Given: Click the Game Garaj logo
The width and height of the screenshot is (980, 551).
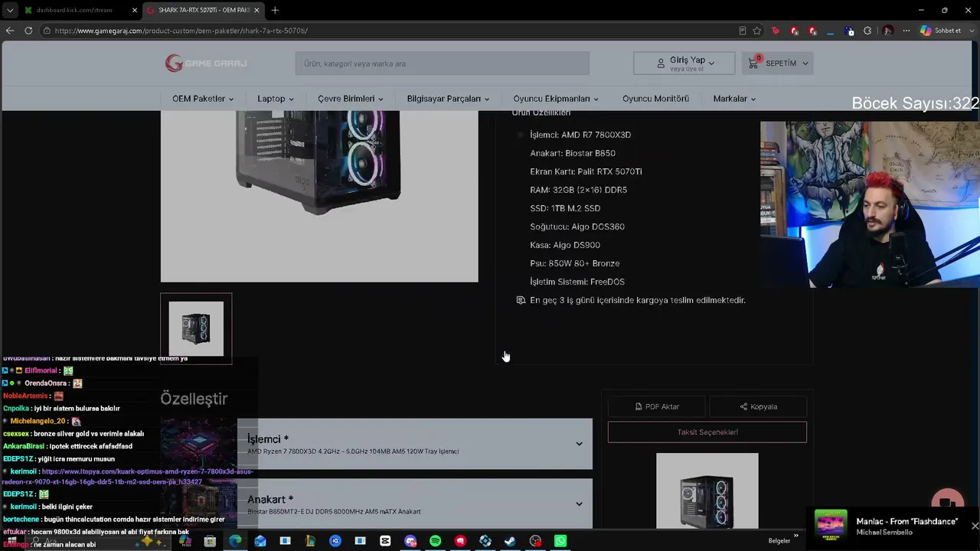Looking at the screenshot, I should click(206, 64).
